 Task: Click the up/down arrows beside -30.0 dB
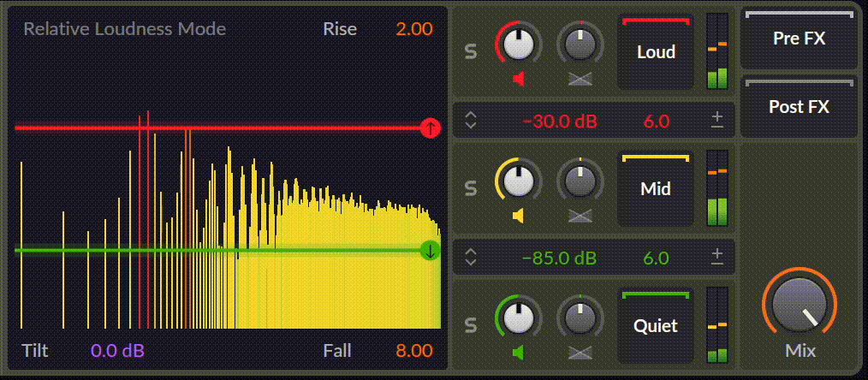pos(471,120)
